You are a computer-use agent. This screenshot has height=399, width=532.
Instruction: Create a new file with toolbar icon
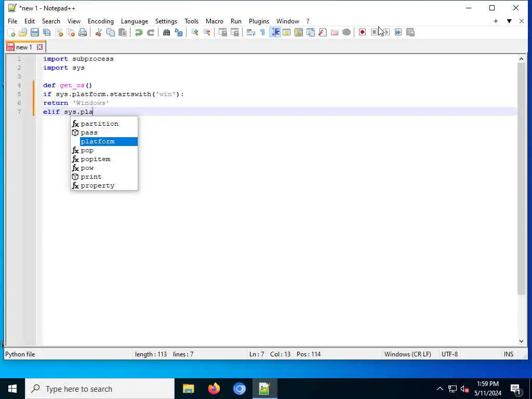(x=11, y=32)
